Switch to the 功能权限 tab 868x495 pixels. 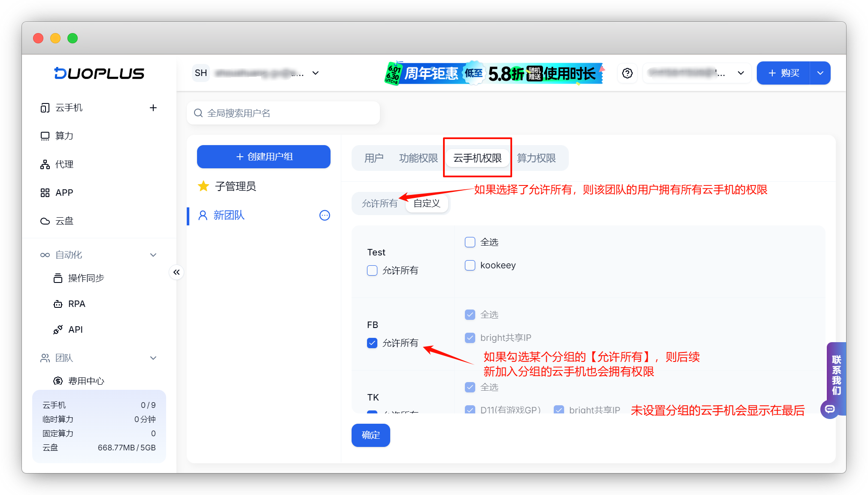[x=418, y=158]
